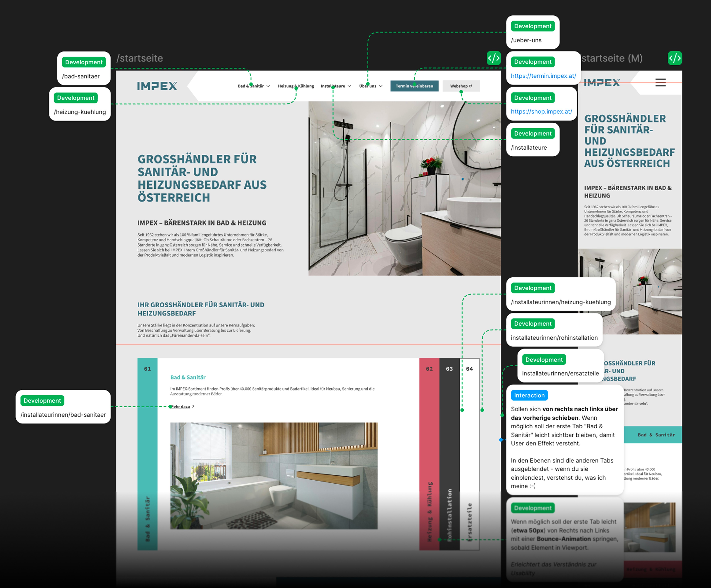Click the code icon above the startseite frame

[494, 58]
